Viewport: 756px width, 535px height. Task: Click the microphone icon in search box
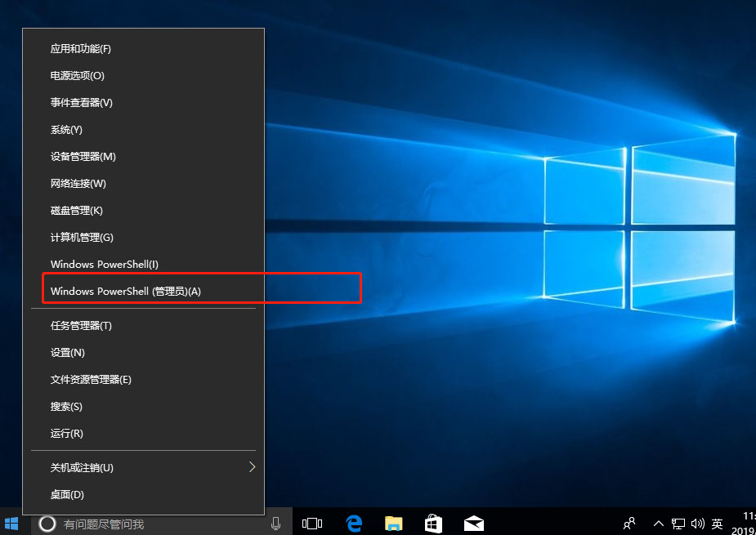pos(275,524)
